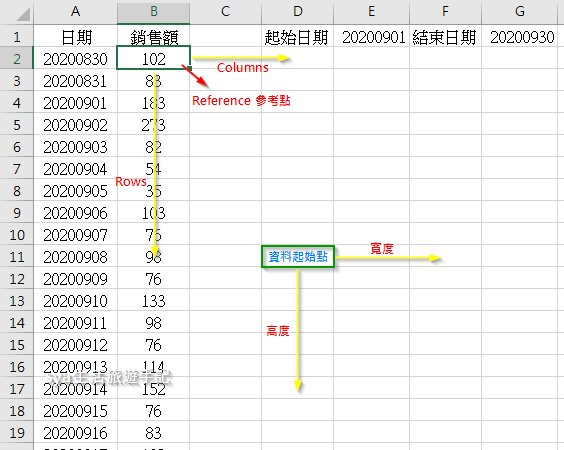
Task: Select column D header
Action: coord(297,12)
